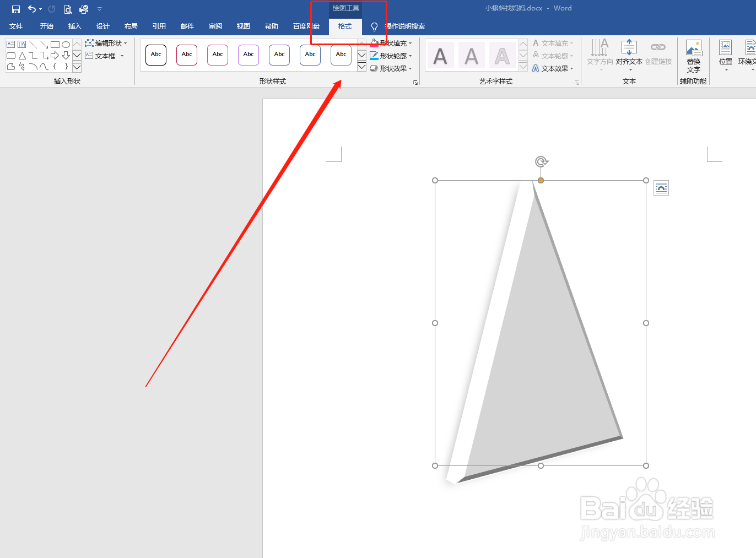Select the right block arrow shape

[x=55, y=56]
